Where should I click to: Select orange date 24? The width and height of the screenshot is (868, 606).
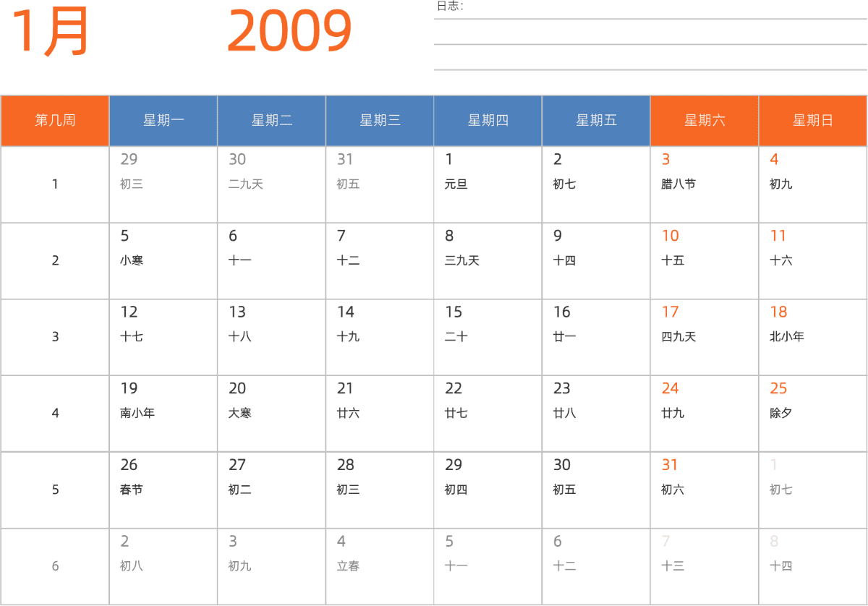click(x=671, y=389)
